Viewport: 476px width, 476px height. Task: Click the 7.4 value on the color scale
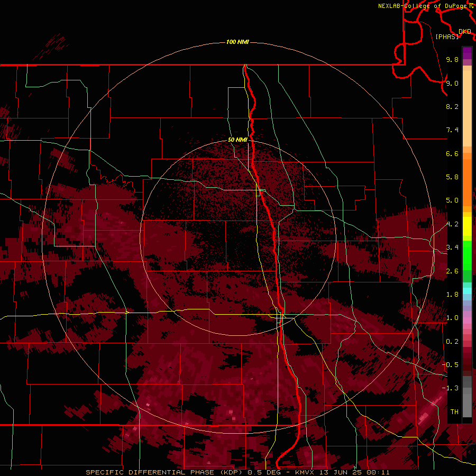(452, 130)
